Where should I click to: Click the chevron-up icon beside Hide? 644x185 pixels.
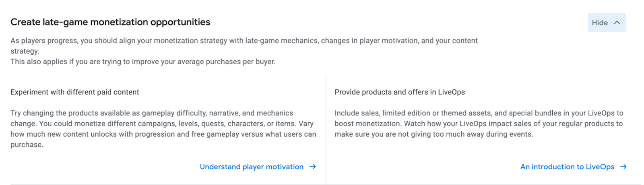coord(617,23)
